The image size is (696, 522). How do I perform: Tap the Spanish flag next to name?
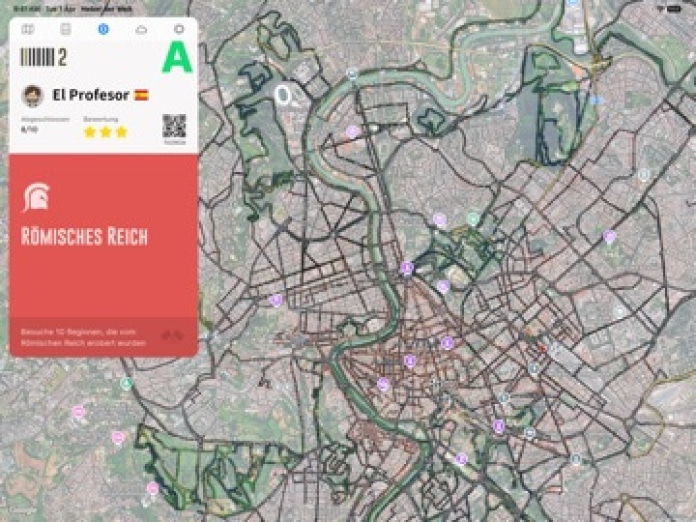click(142, 95)
